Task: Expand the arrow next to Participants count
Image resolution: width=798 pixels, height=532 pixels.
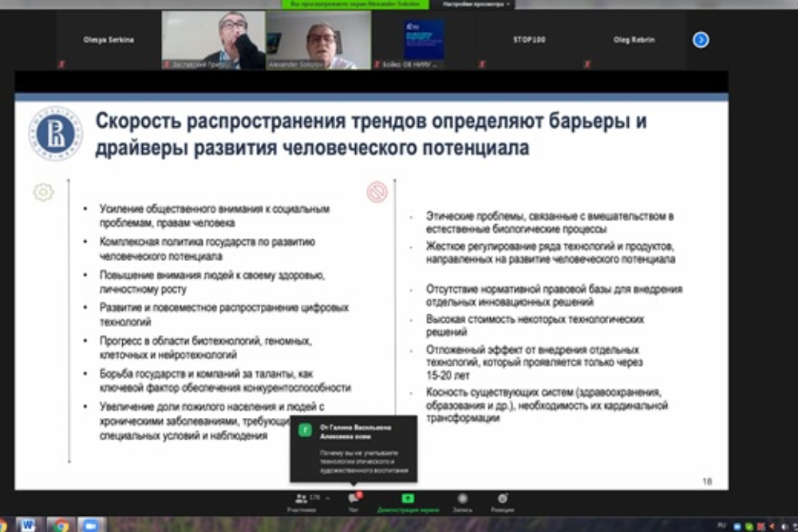Action: pos(327,499)
